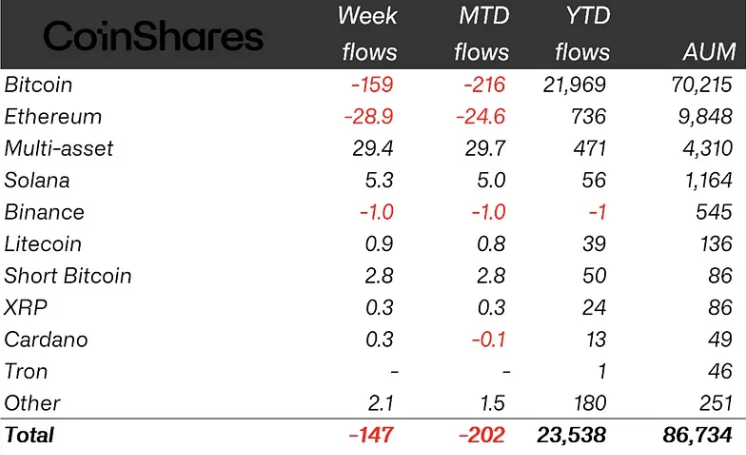The image size is (746, 455).
Task: Click the Multi-asset row label
Action: 59,148
